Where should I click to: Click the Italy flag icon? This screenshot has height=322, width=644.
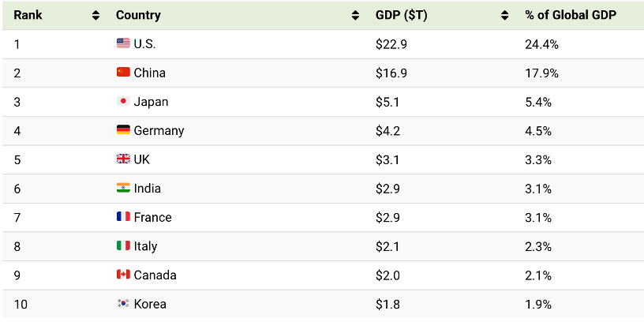click(x=123, y=246)
